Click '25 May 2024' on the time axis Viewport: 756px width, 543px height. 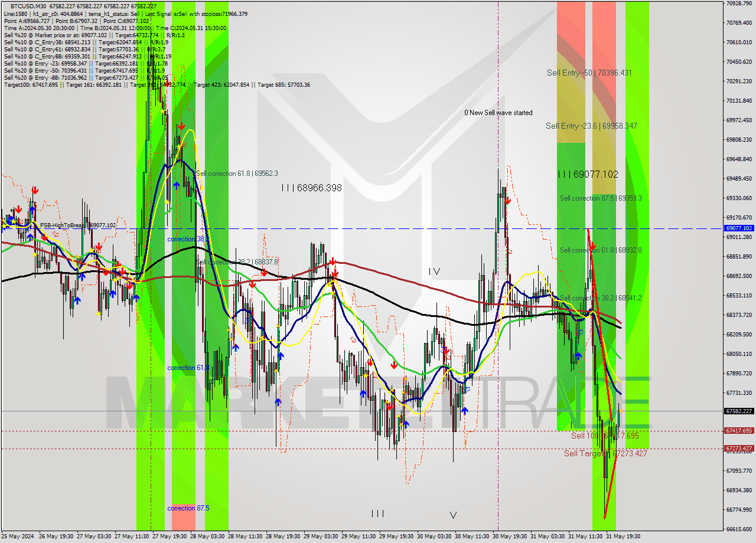18,537
